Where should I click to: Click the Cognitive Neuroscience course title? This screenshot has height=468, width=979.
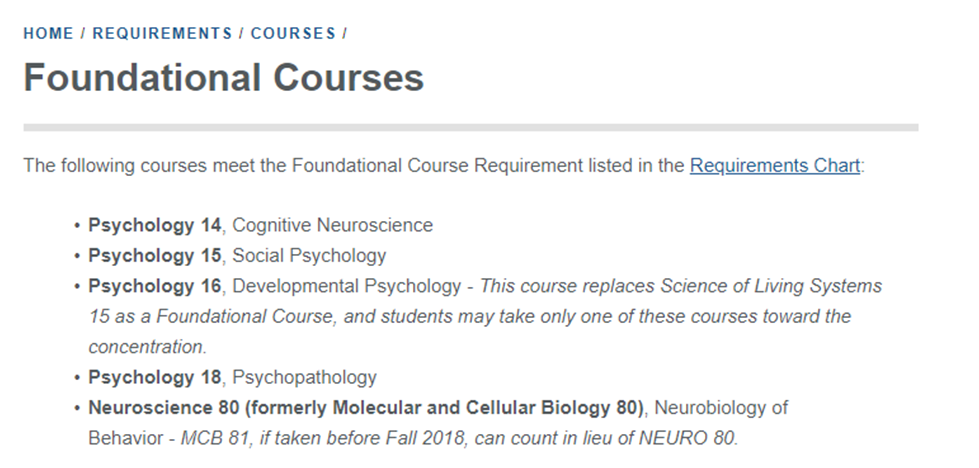coord(332,225)
